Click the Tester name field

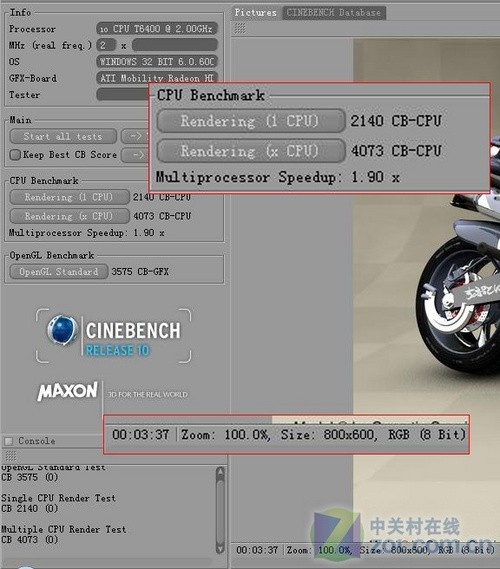coord(123,95)
